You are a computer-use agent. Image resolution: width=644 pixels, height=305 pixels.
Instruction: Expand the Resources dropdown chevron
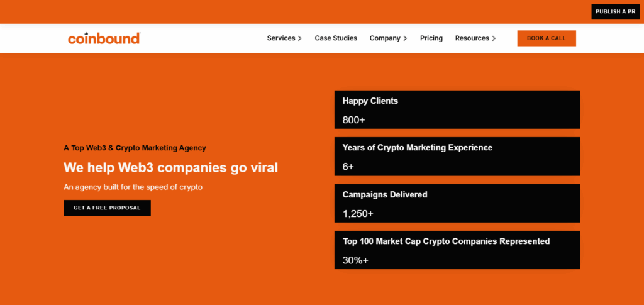(494, 38)
